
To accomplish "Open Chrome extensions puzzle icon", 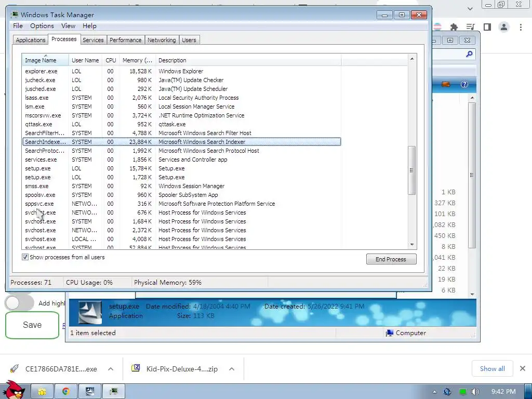I will pos(454,27).
